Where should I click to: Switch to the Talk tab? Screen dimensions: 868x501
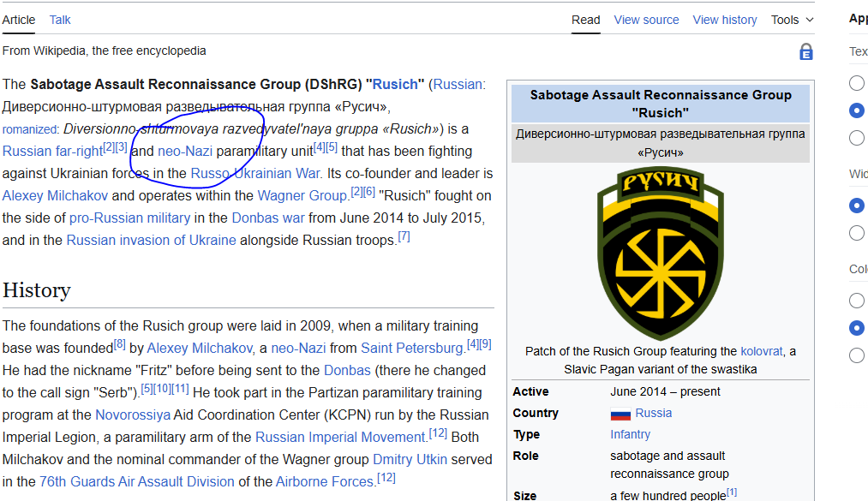point(60,20)
